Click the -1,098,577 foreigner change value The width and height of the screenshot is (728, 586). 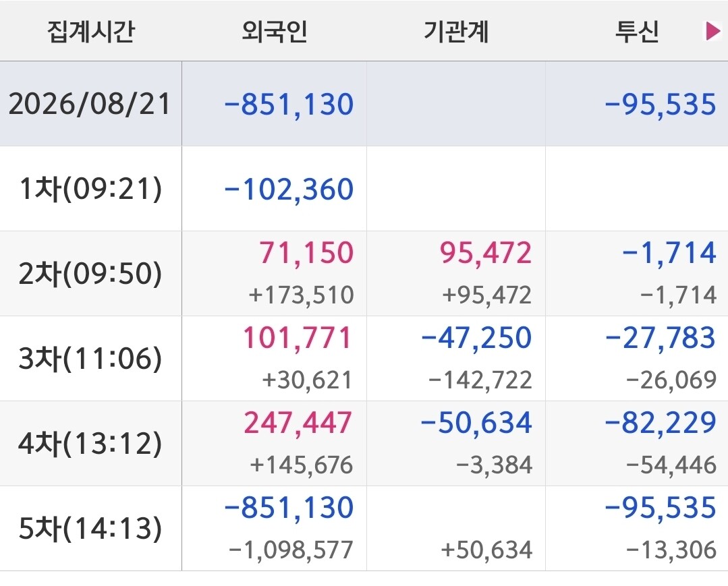(x=291, y=550)
